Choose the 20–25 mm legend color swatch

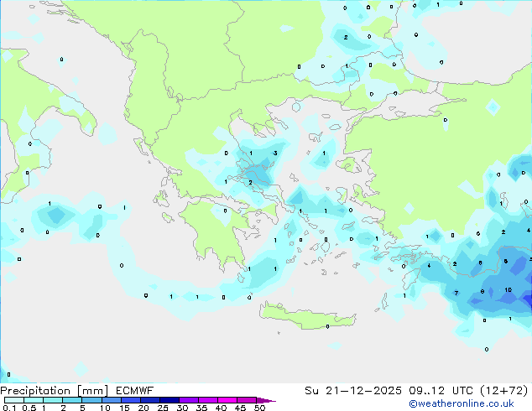[x=149, y=400]
